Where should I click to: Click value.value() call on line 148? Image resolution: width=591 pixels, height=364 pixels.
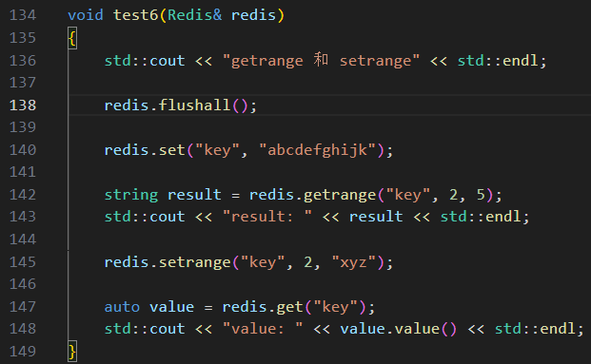click(399, 329)
